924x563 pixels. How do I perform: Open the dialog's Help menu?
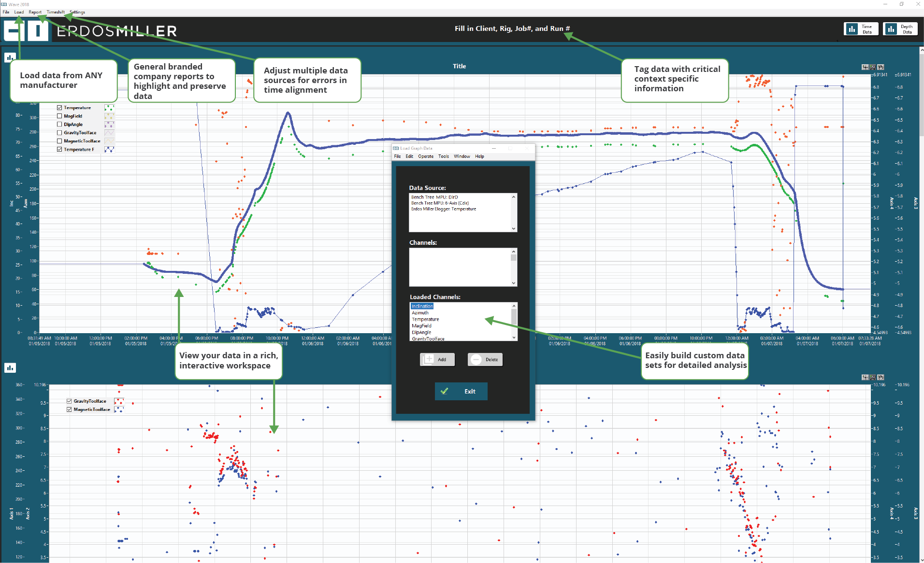479,156
